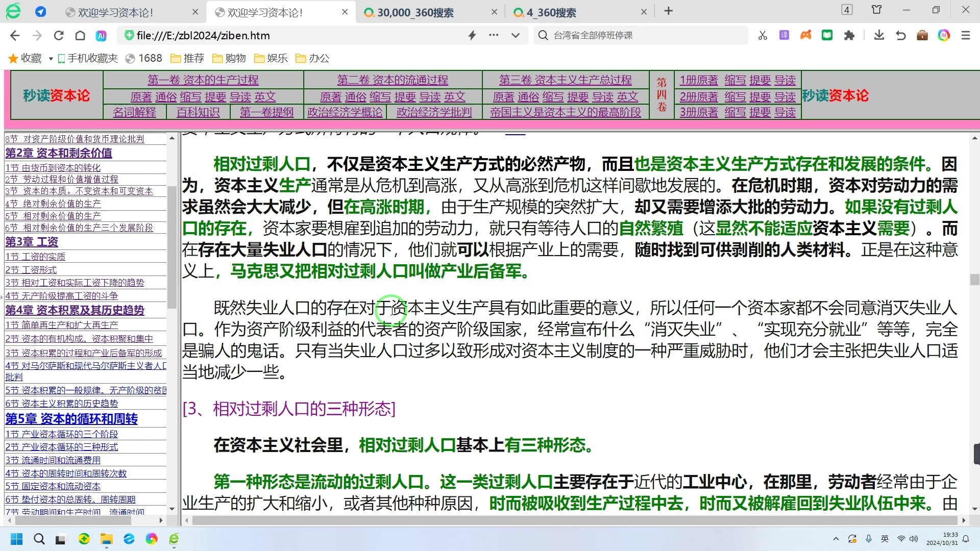Screen dimensions: 980x551
Task: Reload the page with the refresh icon
Action: click(x=59, y=35)
